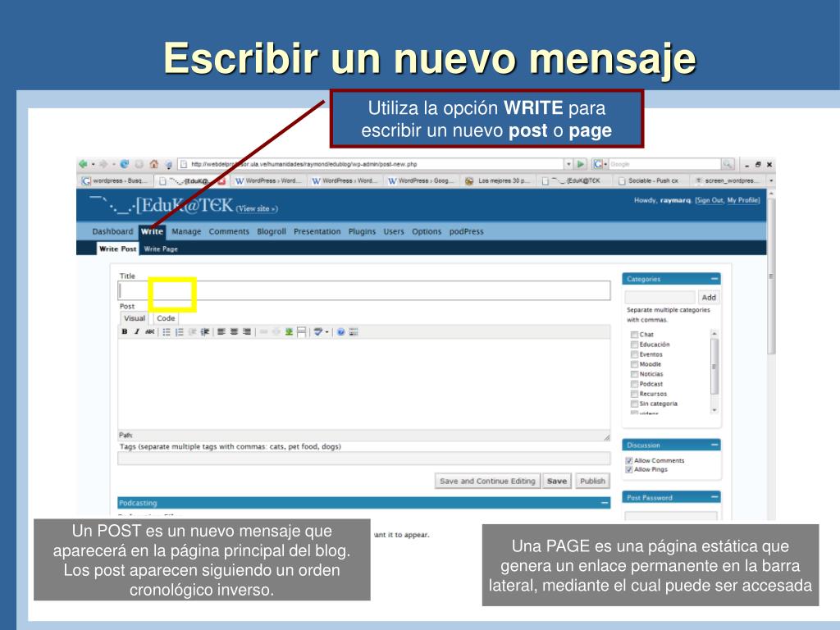This screenshot has height=630, width=840.
Task: Open the podPress menu
Action: [x=466, y=231]
